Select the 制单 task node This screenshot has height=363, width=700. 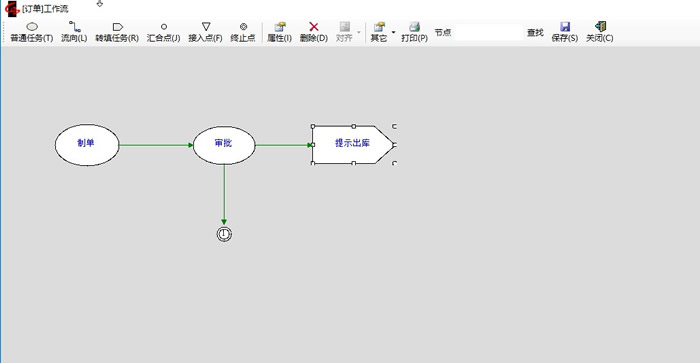[87, 145]
